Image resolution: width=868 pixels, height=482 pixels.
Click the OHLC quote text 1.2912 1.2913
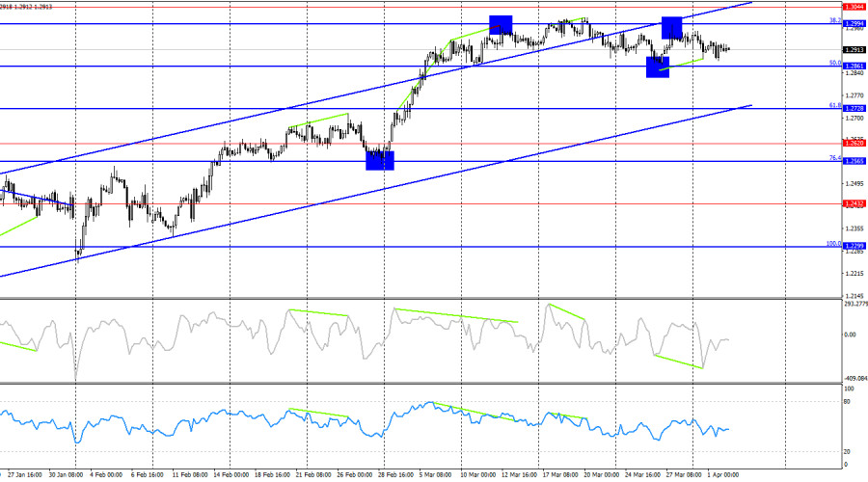(35, 7)
